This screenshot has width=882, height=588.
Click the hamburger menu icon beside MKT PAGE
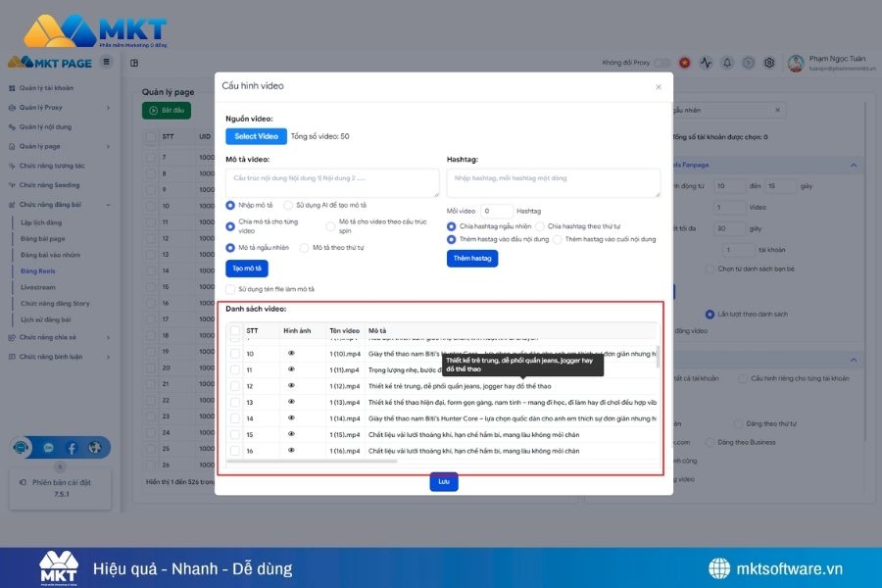107,63
